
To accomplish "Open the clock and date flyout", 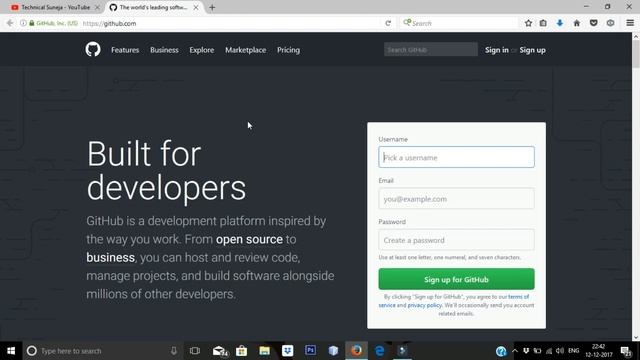I will [598, 351].
